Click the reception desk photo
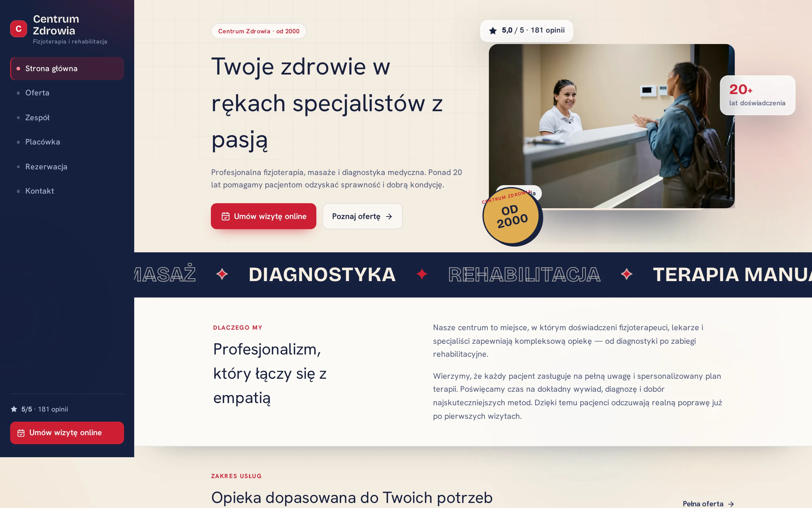Screen dimensions: 812x508 click(x=612, y=126)
